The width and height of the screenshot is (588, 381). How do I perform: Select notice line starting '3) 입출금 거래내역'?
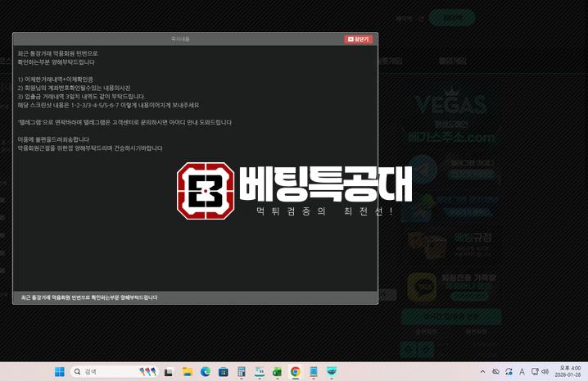click(80, 97)
